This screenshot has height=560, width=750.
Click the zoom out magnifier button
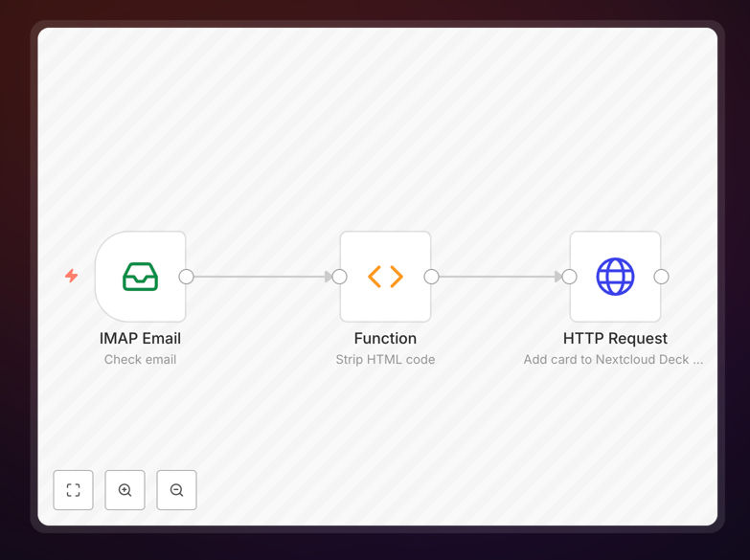point(176,490)
